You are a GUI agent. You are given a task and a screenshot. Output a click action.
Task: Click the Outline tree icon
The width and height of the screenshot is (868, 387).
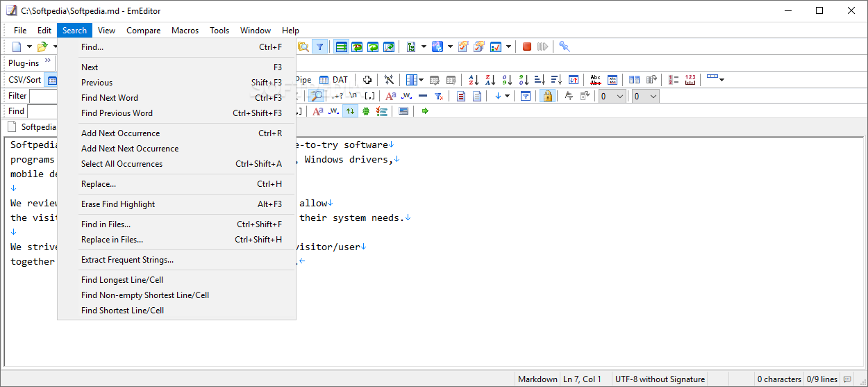click(411, 47)
